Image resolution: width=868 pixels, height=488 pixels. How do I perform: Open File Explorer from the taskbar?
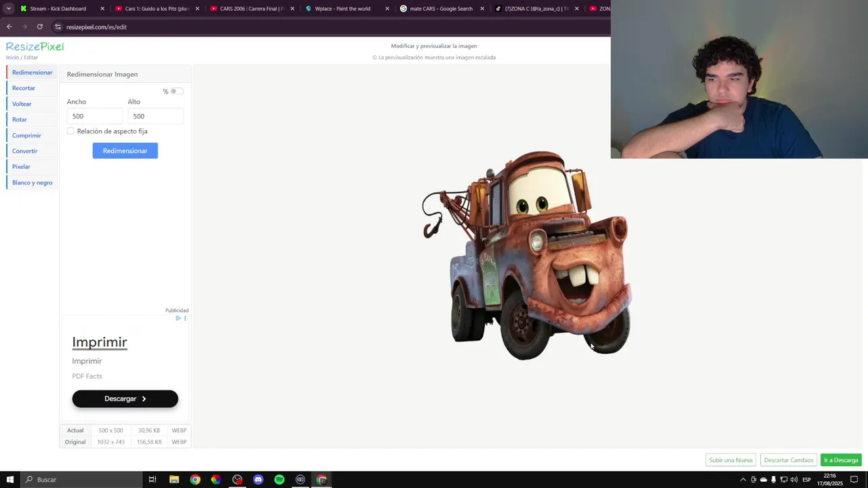tap(174, 479)
